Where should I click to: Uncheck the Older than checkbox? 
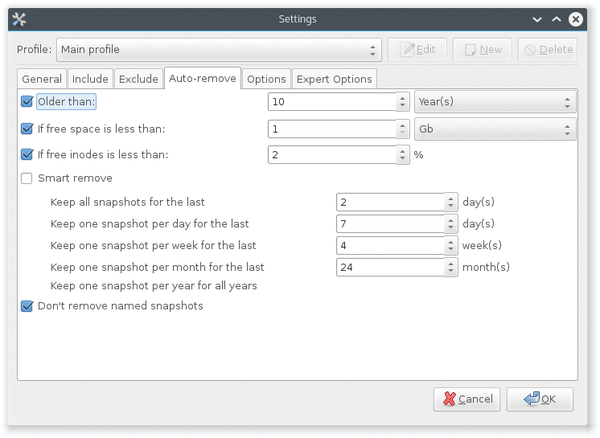tap(27, 101)
